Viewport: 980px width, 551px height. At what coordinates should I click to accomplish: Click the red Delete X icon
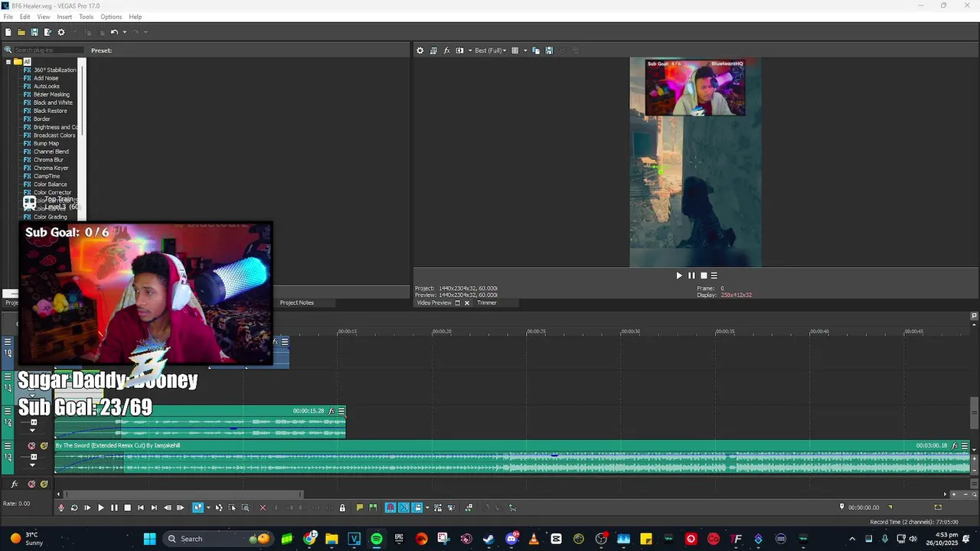263,507
